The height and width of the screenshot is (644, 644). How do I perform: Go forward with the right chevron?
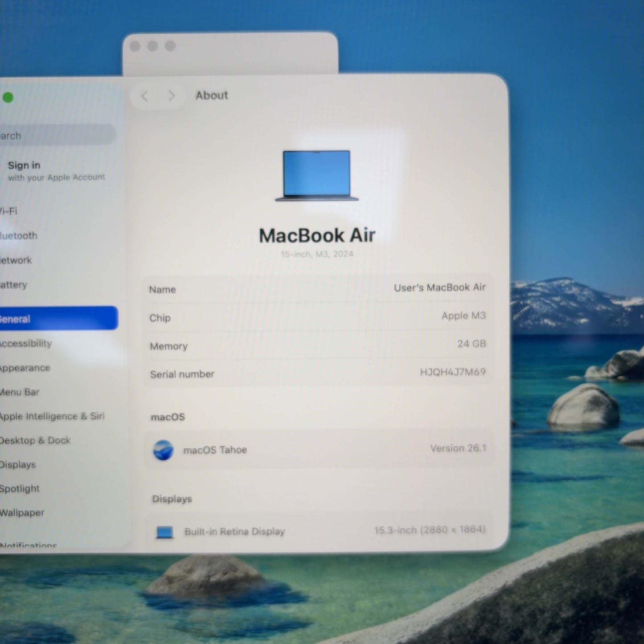click(x=171, y=96)
